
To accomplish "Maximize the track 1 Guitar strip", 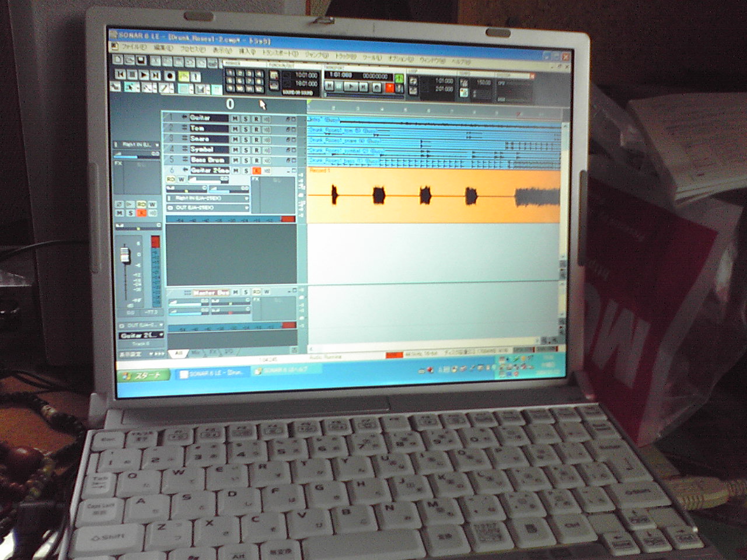I will pyautogui.click(x=293, y=118).
